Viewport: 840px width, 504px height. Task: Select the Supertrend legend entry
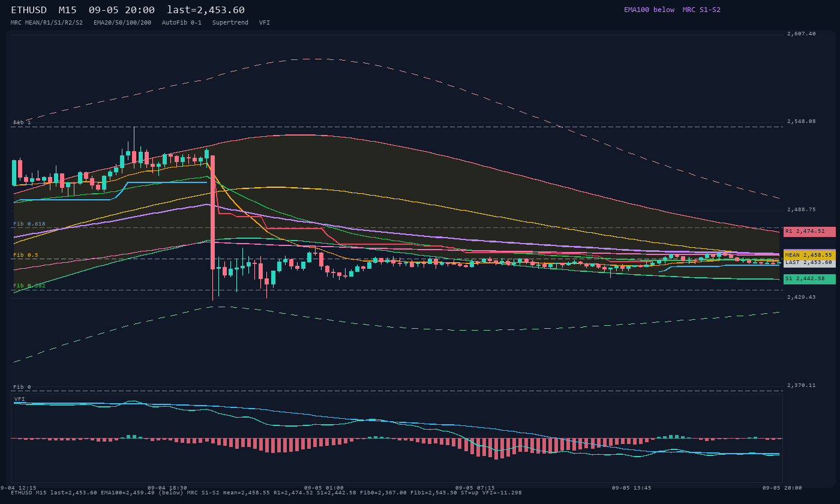point(230,22)
